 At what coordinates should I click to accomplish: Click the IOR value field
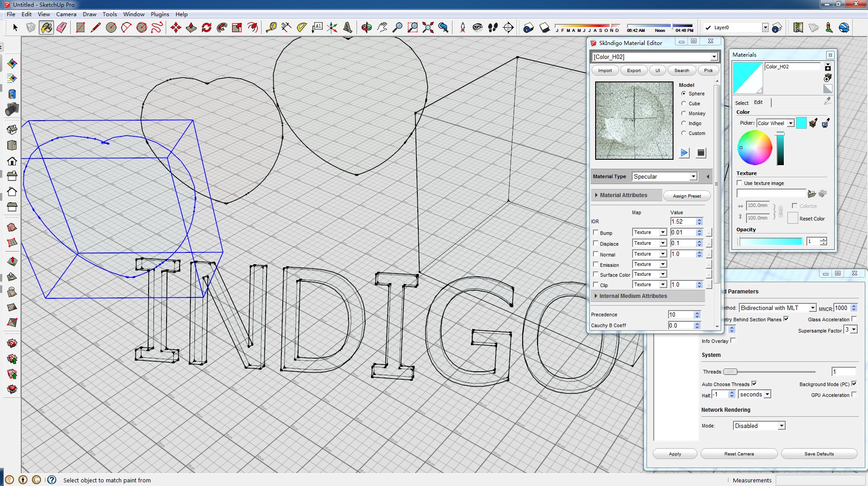pos(683,221)
